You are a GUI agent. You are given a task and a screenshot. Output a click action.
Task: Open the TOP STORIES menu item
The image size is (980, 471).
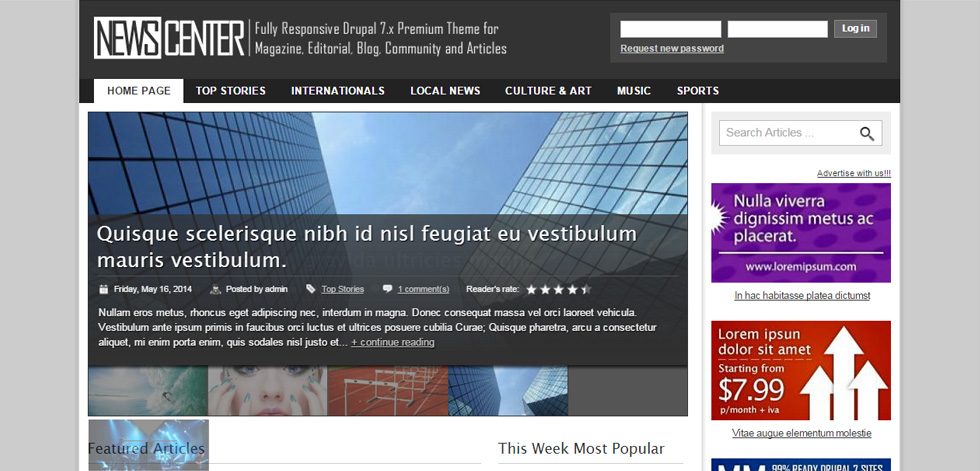pos(231,91)
